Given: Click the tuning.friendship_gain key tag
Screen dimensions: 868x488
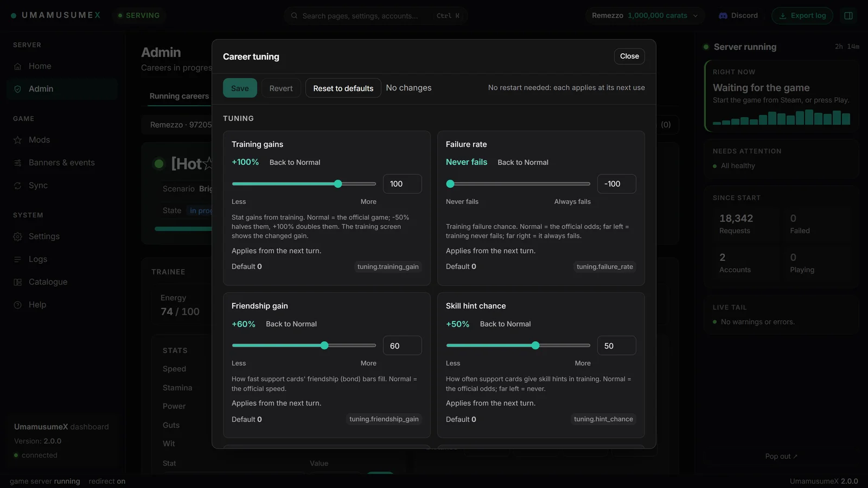Looking at the screenshot, I should pos(384,419).
